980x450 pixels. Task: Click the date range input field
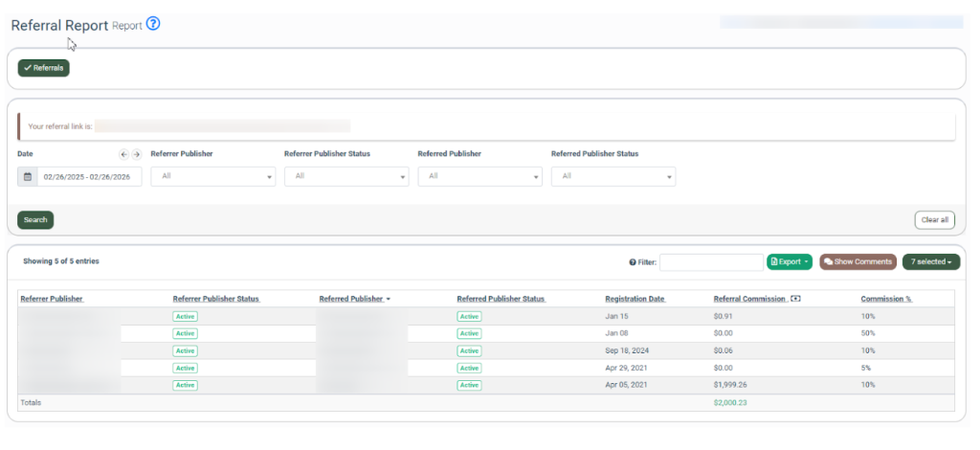tap(90, 176)
